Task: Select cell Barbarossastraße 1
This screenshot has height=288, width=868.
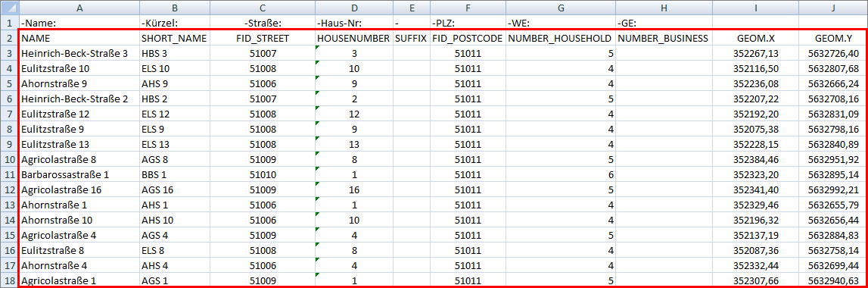Action: tap(79, 174)
